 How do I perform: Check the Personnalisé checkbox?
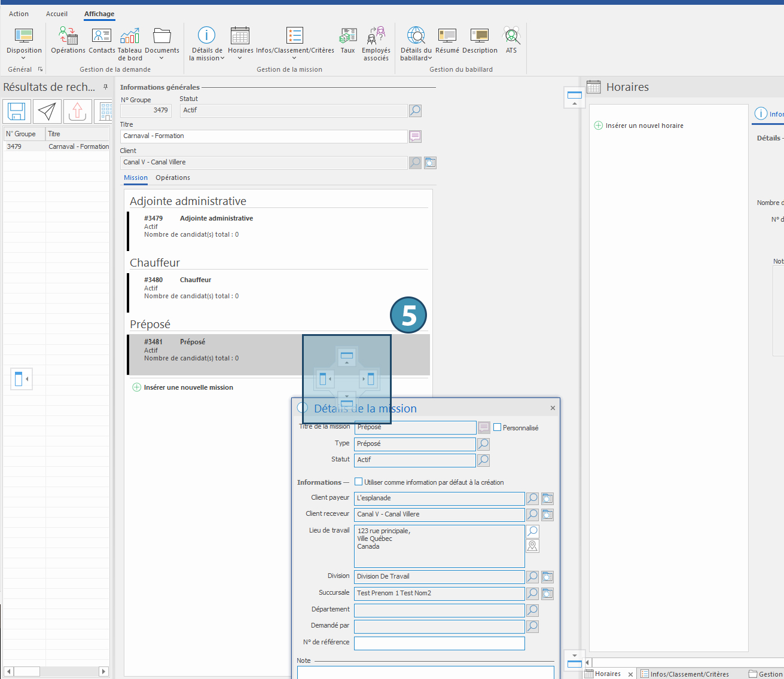click(x=497, y=427)
